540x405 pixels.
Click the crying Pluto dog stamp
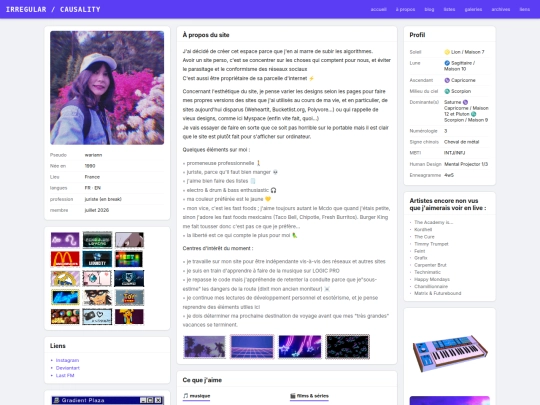pos(129,316)
